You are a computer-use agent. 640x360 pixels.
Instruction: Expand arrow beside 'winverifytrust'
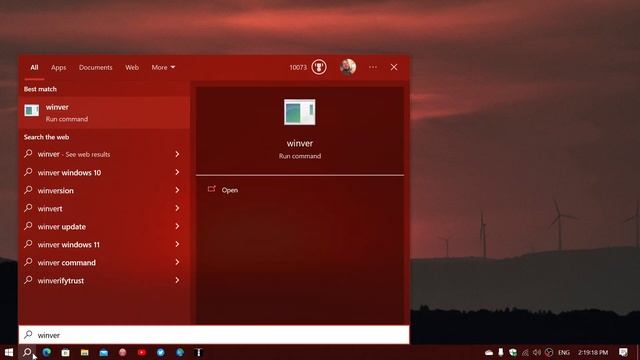coord(177,280)
